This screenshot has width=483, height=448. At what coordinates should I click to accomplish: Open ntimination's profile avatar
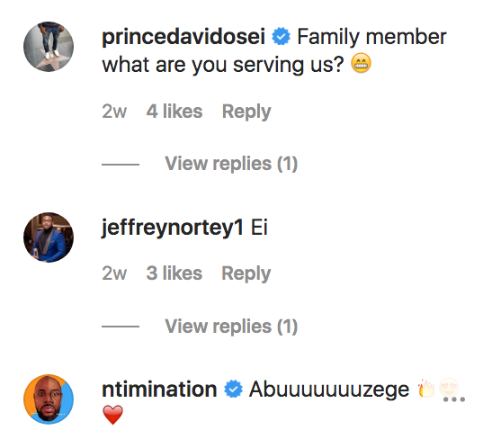(x=49, y=399)
